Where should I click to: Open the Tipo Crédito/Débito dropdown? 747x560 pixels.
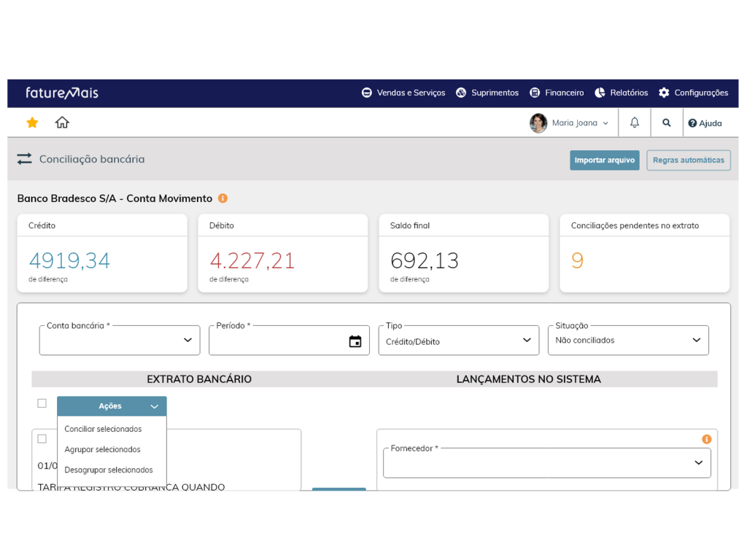pos(458,341)
